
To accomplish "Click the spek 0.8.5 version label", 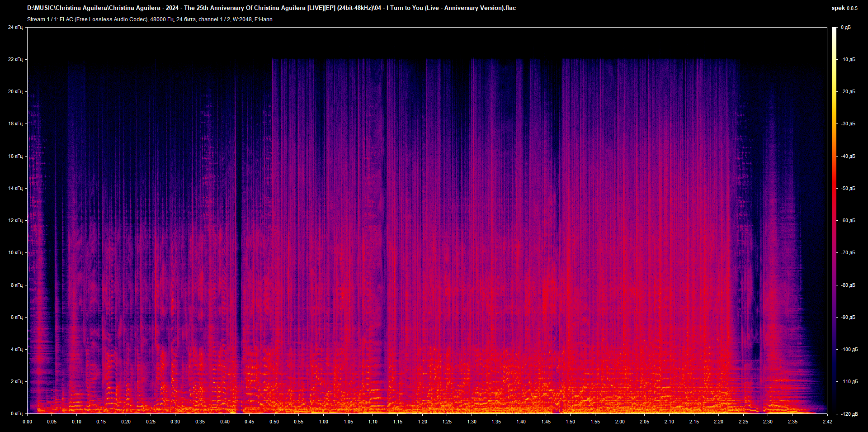I will click(844, 8).
